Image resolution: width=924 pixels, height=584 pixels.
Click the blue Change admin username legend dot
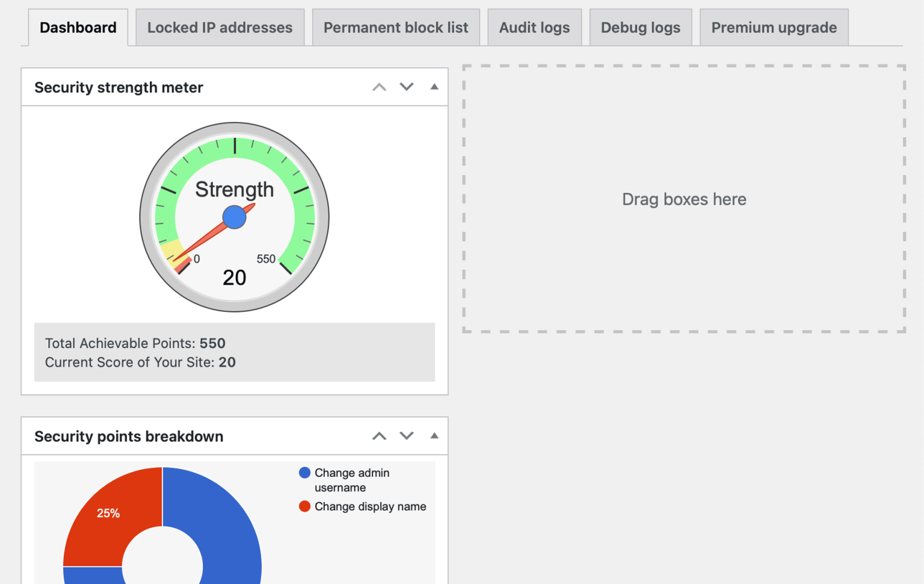pyautogui.click(x=306, y=473)
